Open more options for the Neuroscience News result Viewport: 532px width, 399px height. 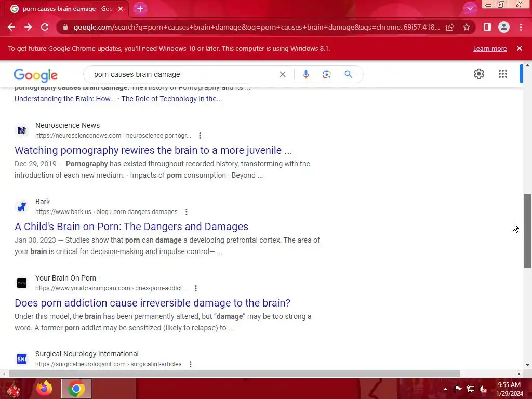(x=200, y=136)
